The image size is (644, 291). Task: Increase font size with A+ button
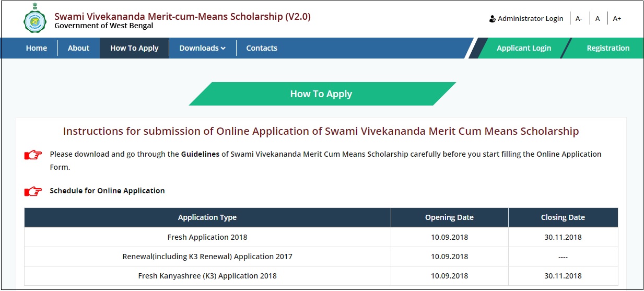[617, 19]
